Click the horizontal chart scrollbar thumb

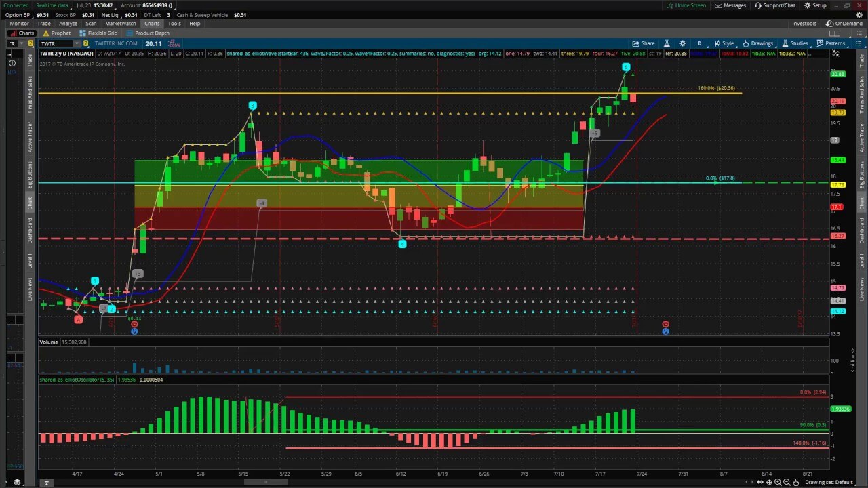tap(264, 482)
